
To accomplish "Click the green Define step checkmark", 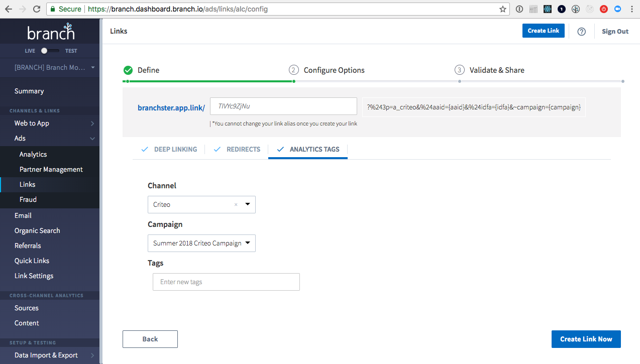I will (128, 70).
